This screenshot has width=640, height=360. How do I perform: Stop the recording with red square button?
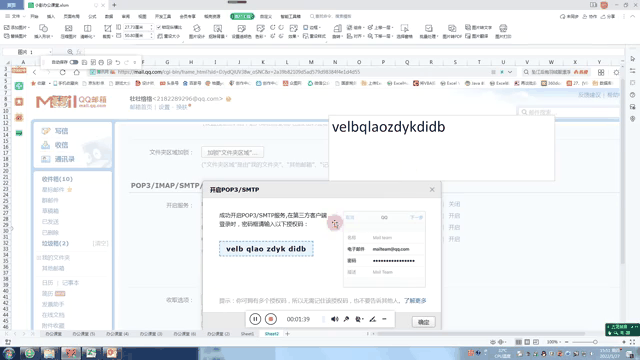tap(271, 319)
